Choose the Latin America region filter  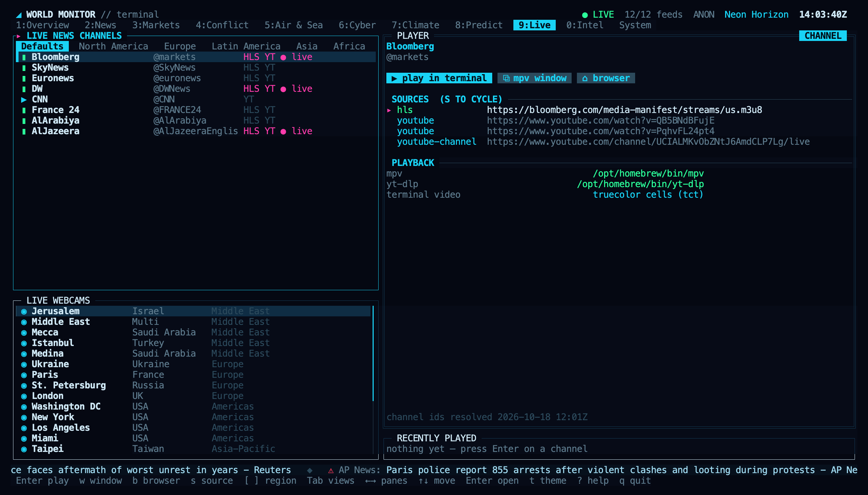click(246, 46)
